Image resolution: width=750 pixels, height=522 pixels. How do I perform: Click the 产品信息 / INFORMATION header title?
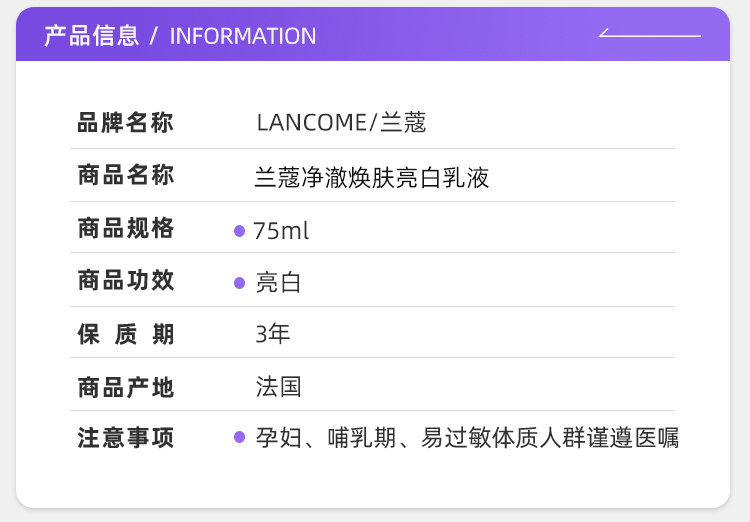(x=180, y=36)
